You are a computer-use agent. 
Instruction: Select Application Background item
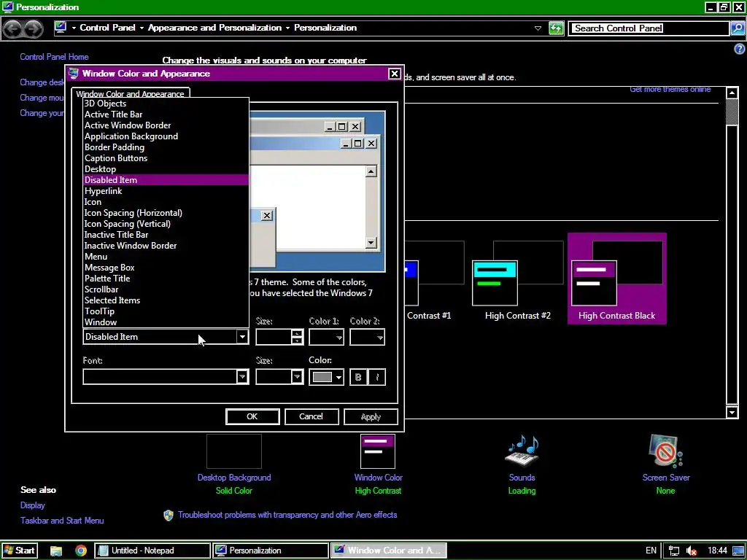166,136
